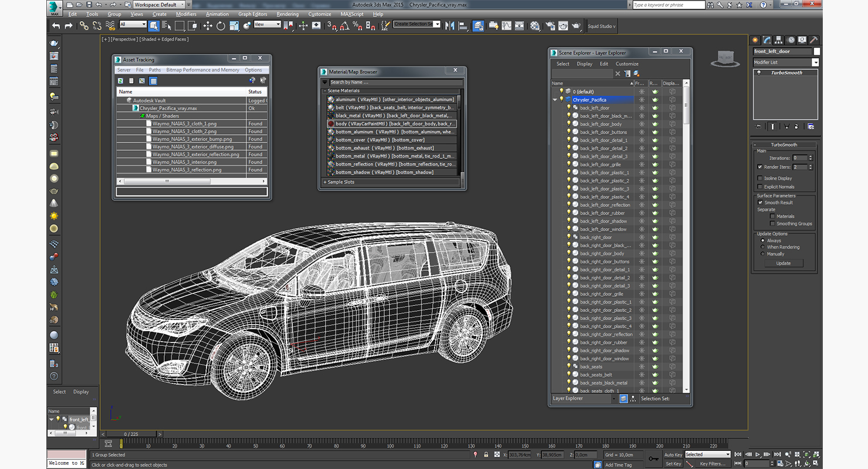The height and width of the screenshot is (469, 868).
Task: Click Play Animation button
Action: click(758, 454)
